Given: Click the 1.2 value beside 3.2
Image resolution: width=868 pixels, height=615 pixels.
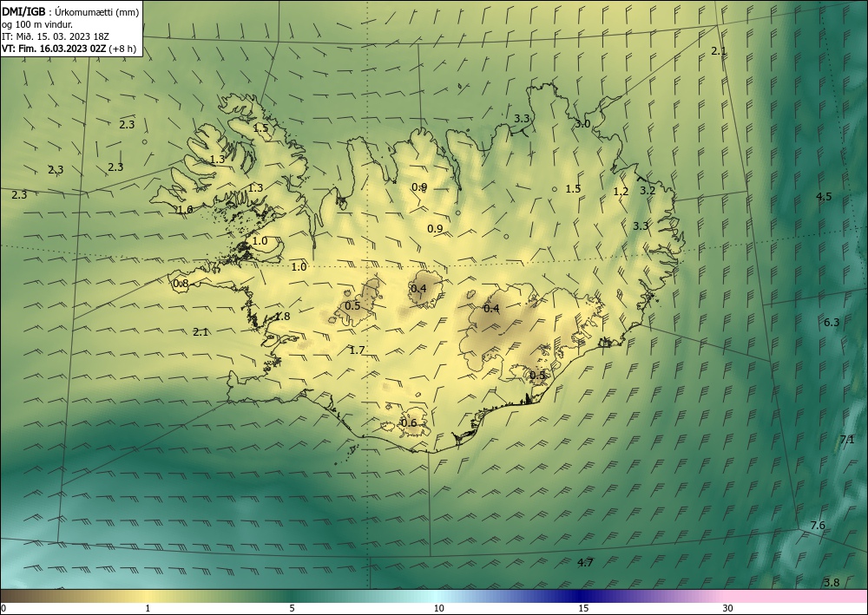Looking at the screenshot, I should tap(621, 192).
